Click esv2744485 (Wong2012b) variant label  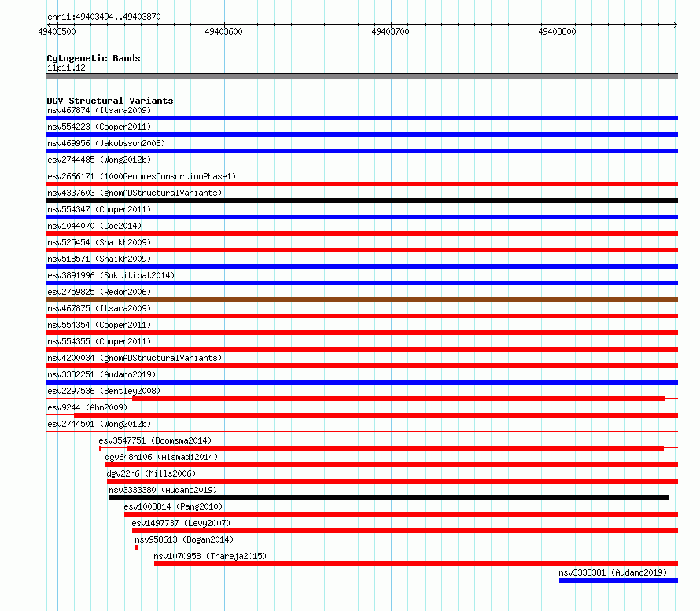pos(99,160)
